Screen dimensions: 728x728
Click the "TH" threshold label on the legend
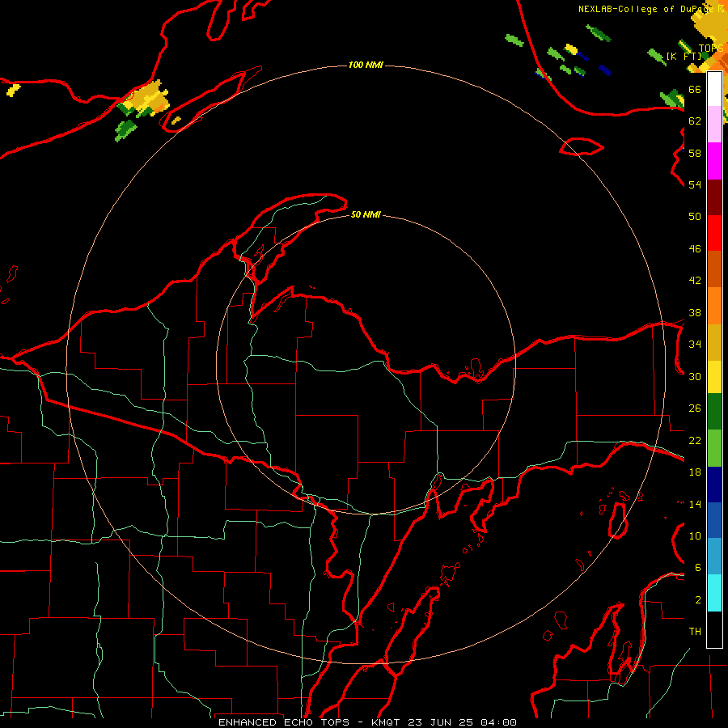[695, 632]
